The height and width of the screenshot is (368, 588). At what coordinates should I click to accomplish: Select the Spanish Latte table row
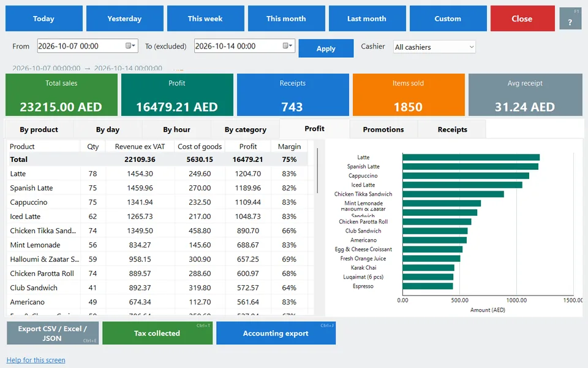(157, 188)
